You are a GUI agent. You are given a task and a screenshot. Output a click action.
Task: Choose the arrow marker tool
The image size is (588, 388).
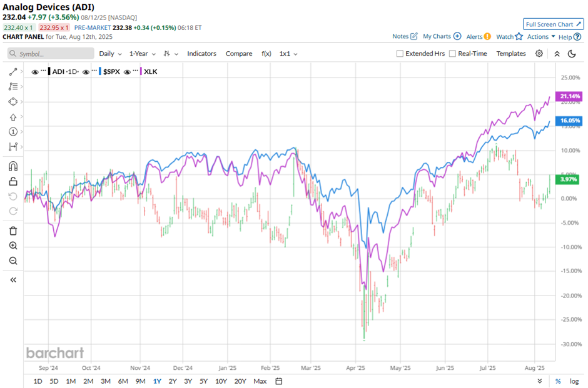pos(13,117)
